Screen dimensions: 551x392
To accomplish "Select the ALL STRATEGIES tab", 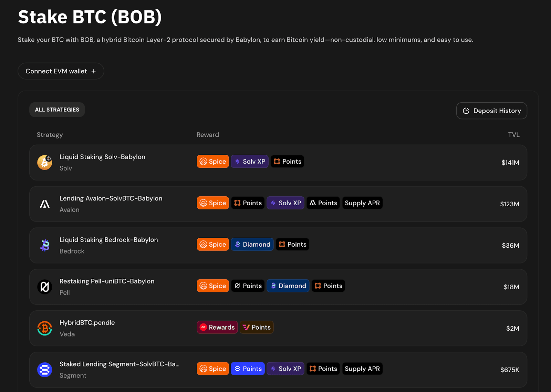I will point(57,110).
